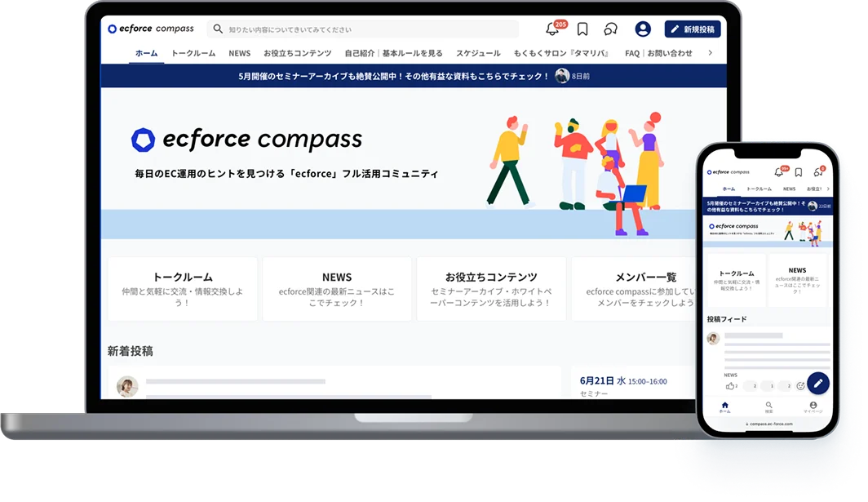Tap chat icon on phone header
The image size is (868, 502).
(x=818, y=171)
